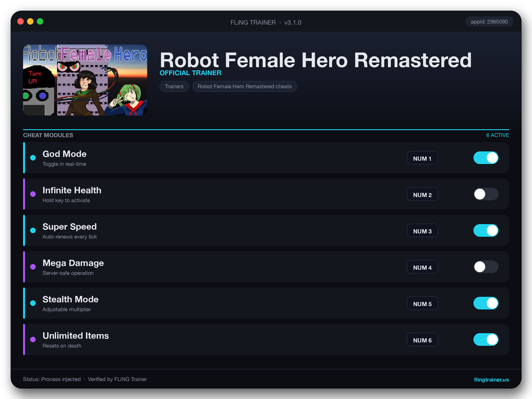This screenshot has height=399, width=532.
Task: Click 'Toggle in real-time' description
Action: 64,164
